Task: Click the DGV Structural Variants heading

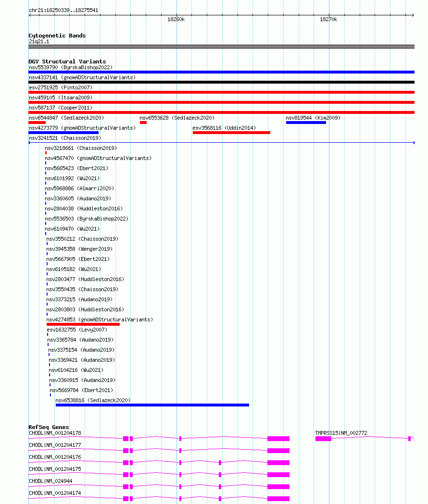Action: coord(67,61)
